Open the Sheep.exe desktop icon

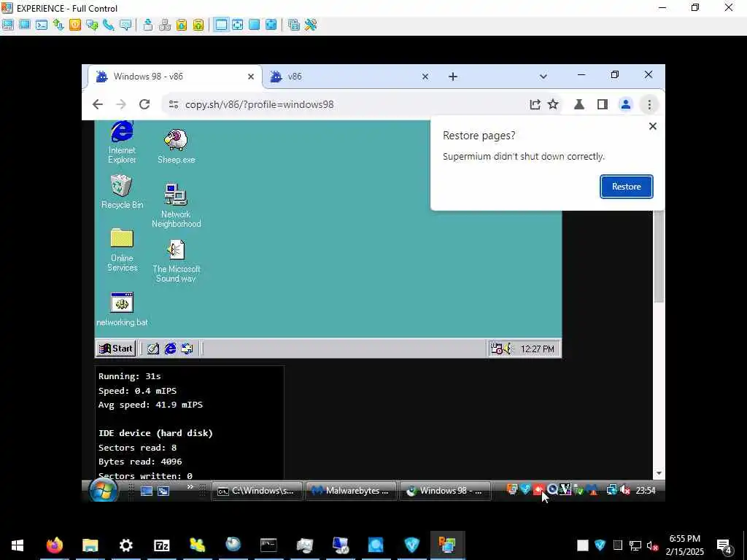pos(177,146)
